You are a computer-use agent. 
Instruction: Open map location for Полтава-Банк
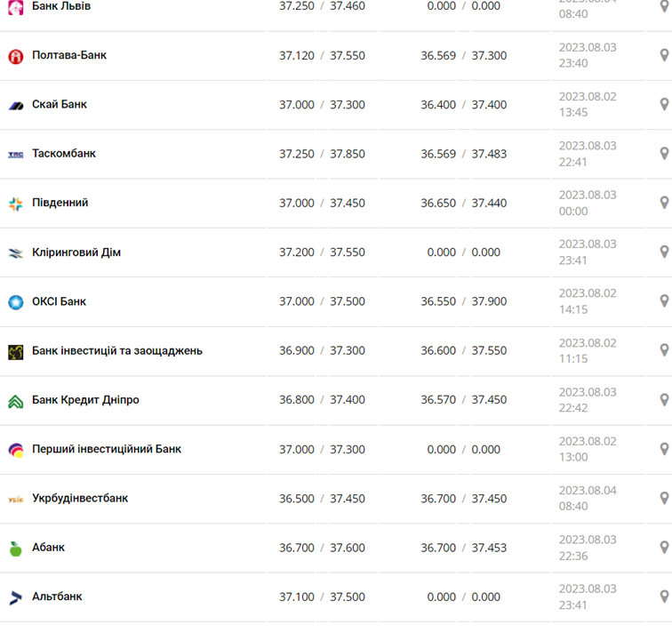pos(663,55)
